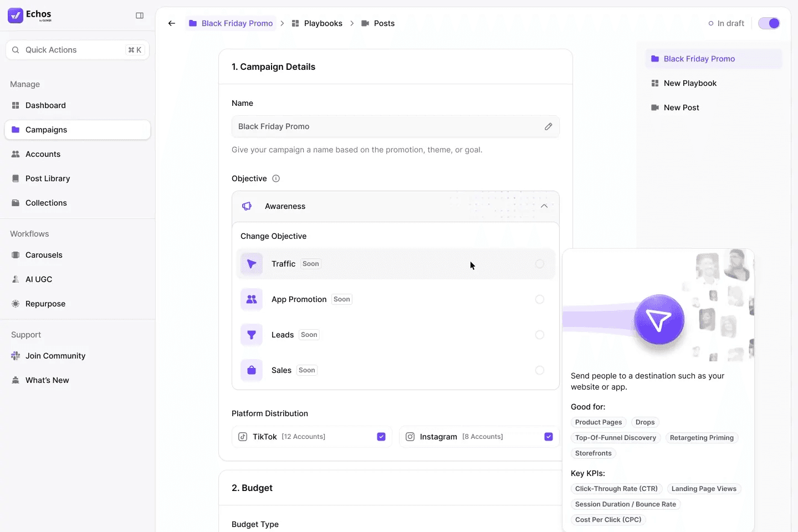Click the Echos logo icon
Viewport: 798px width, 532px height.
[x=16, y=16]
